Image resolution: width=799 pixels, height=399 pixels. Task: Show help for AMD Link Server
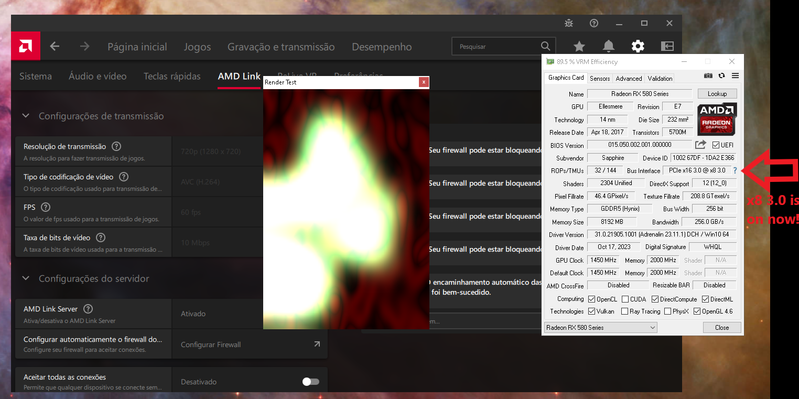click(88, 309)
